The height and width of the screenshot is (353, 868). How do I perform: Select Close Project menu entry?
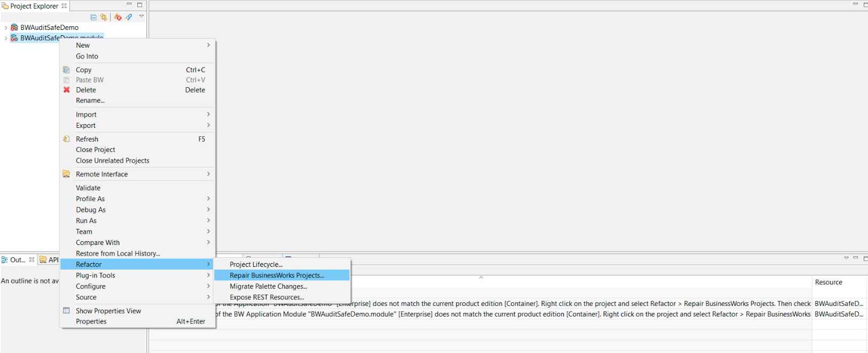click(x=138, y=150)
